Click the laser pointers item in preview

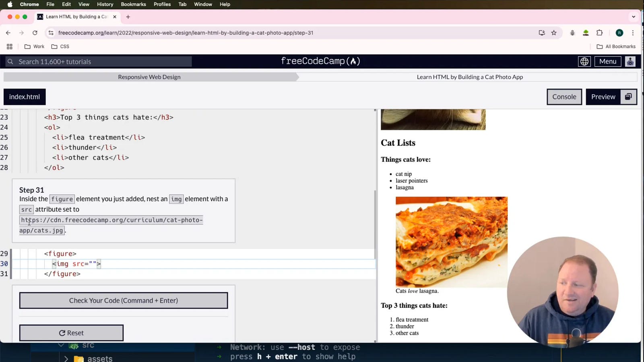[411, 181]
